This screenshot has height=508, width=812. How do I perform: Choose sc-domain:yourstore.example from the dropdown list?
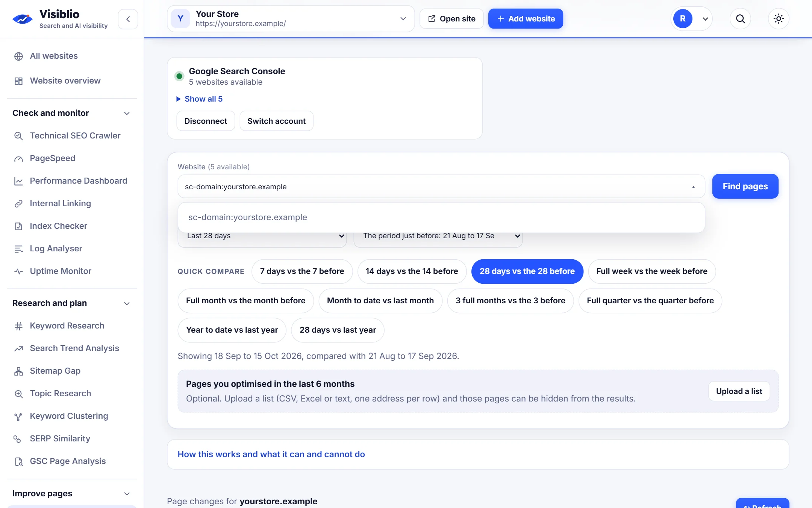[x=441, y=217]
